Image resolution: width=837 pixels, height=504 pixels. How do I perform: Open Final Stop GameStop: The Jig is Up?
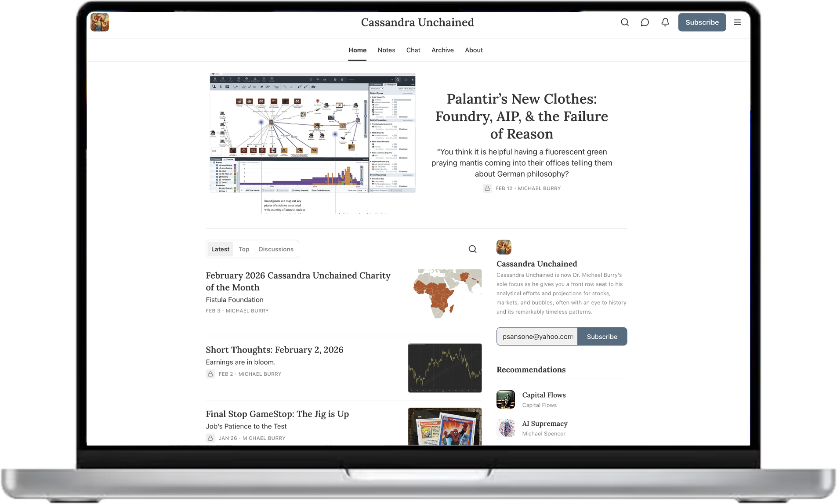click(x=277, y=414)
